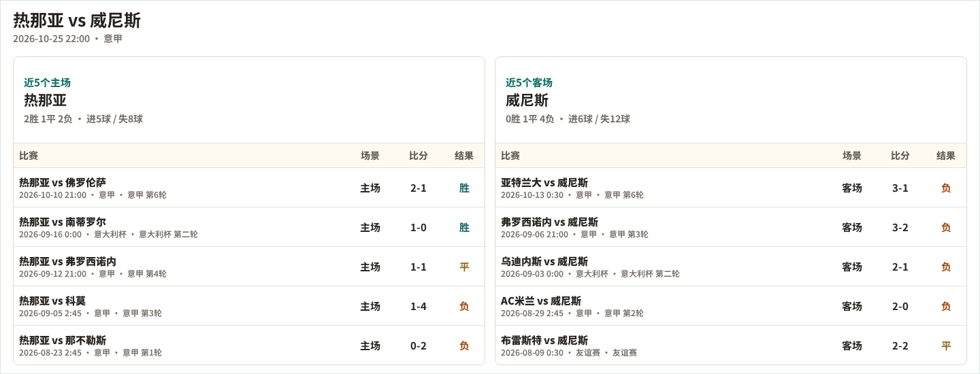Click result 负 in the 科莫 row
This screenshot has width=980, height=374.
[464, 306]
